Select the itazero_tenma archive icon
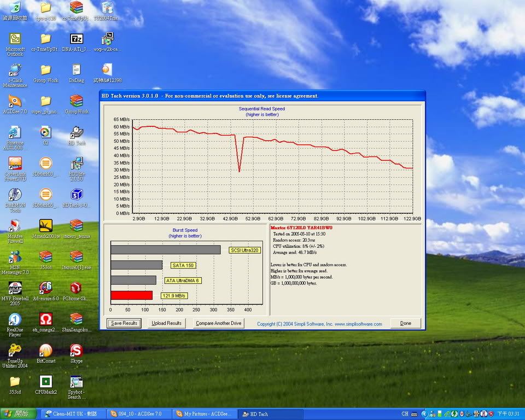The width and height of the screenshot is (525, 420). 77,229
